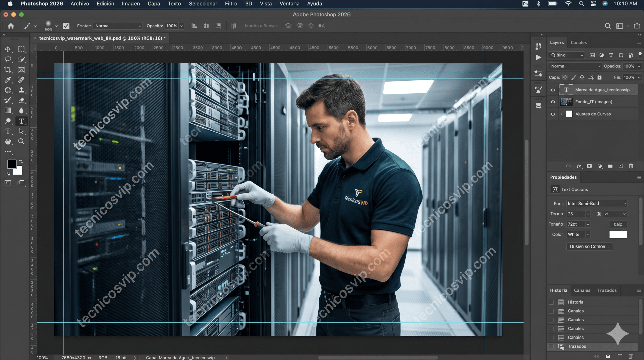This screenshot has height=360, width=644.
Task: Select the Healing Brush bandage tool
Action: coord(21,80)
